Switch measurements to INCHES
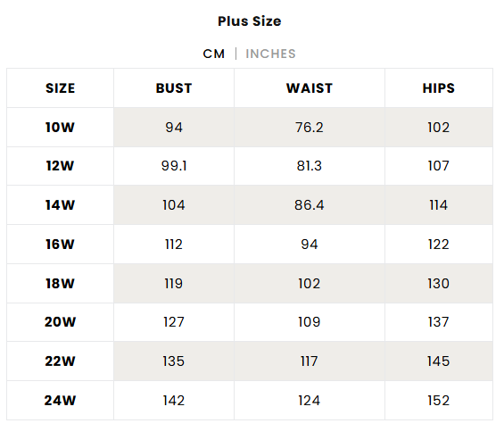The image size is (504, 440). point(270,54)
